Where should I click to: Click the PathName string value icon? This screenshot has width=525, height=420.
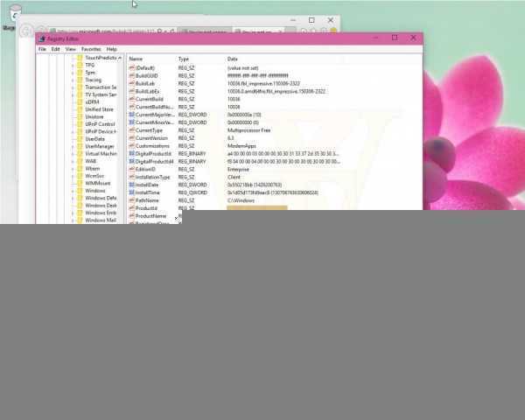[132, 200]
